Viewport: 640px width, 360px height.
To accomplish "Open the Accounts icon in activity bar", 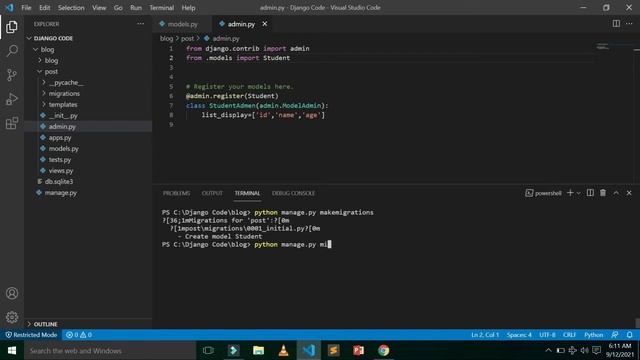I will pos(12,293).
